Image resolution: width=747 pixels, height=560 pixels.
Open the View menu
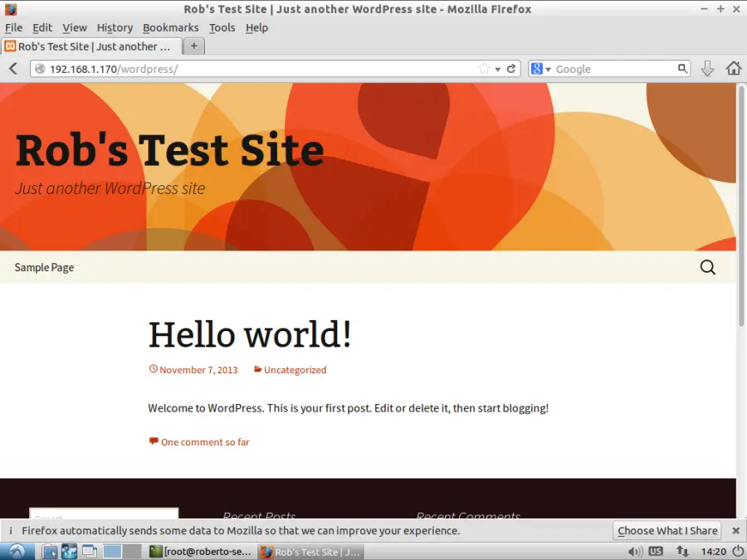pos(75,27)
